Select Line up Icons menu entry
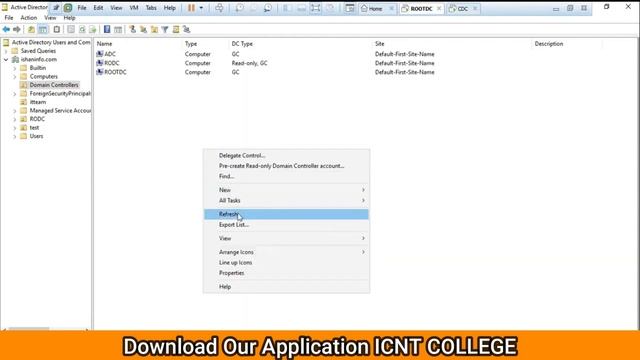Screen dimensions: 640x360 tap(286, 262)
